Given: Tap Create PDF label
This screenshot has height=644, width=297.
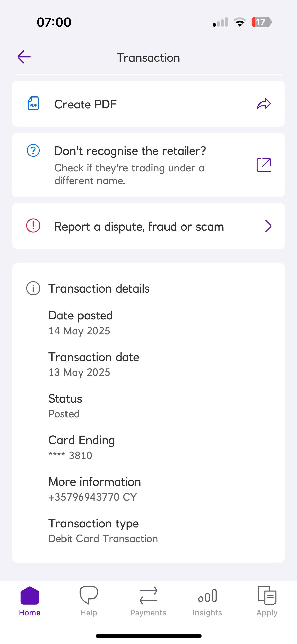Looking at the screenshot, I should 86,104.
